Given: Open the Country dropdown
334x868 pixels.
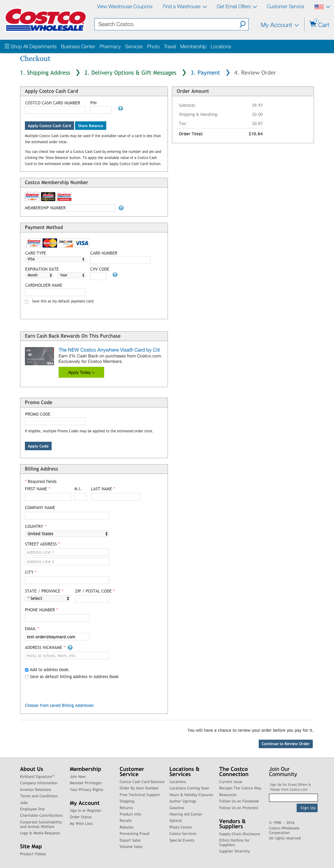Looking at the screenshot, I should coord(67,534).
